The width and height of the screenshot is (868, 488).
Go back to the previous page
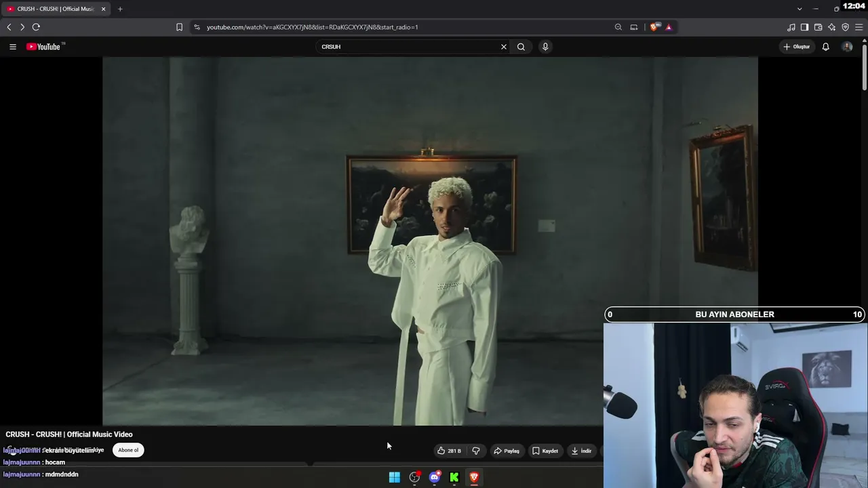tap(9, 27)
